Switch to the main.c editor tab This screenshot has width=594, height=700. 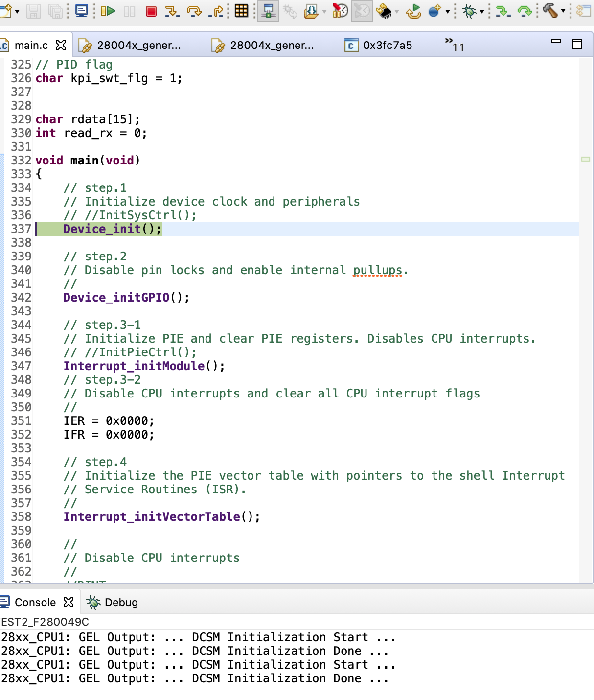31,45
